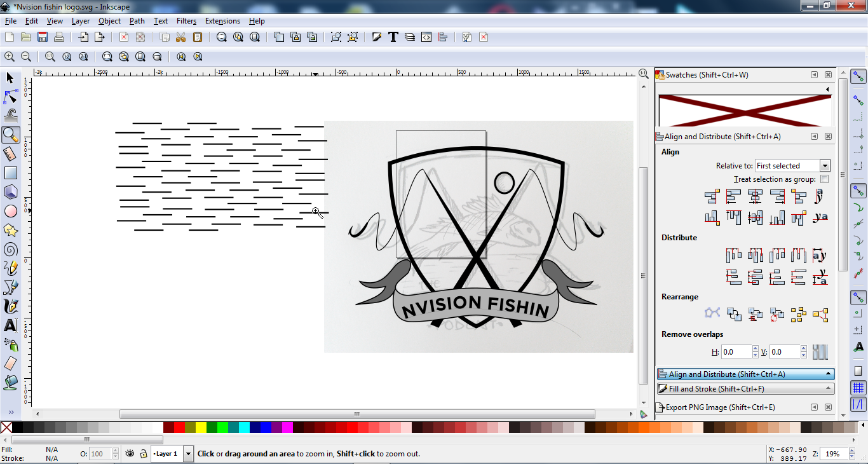Open the Filters menu
Screen dimensions: 868x464
(186, 21)
